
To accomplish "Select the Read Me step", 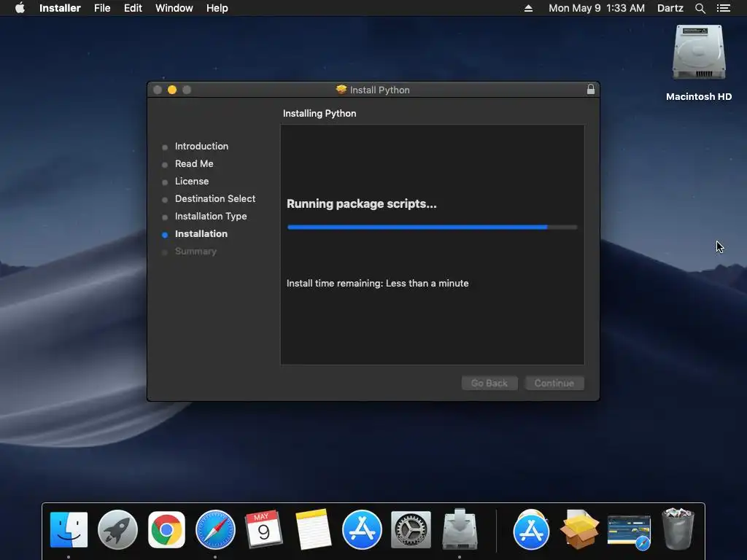I will point(194,164).
